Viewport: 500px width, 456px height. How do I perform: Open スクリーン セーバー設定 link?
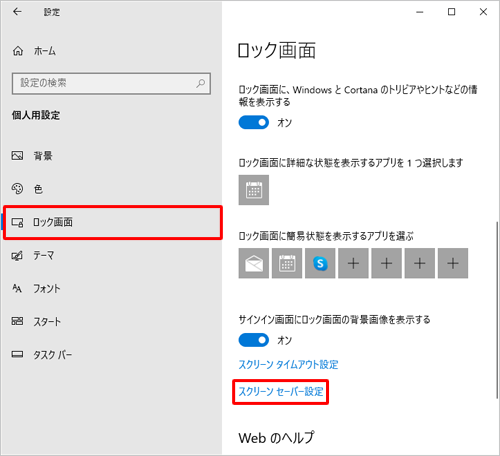pos(281,391)
